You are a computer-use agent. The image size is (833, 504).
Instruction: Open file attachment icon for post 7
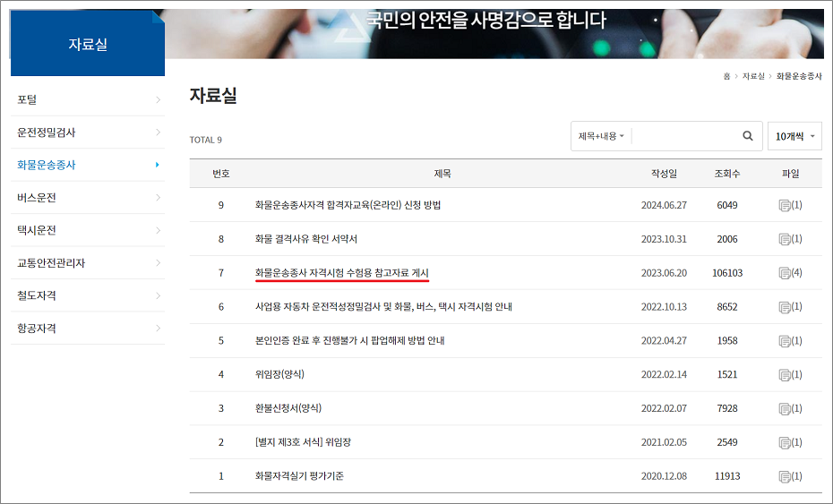coord(785,273)
